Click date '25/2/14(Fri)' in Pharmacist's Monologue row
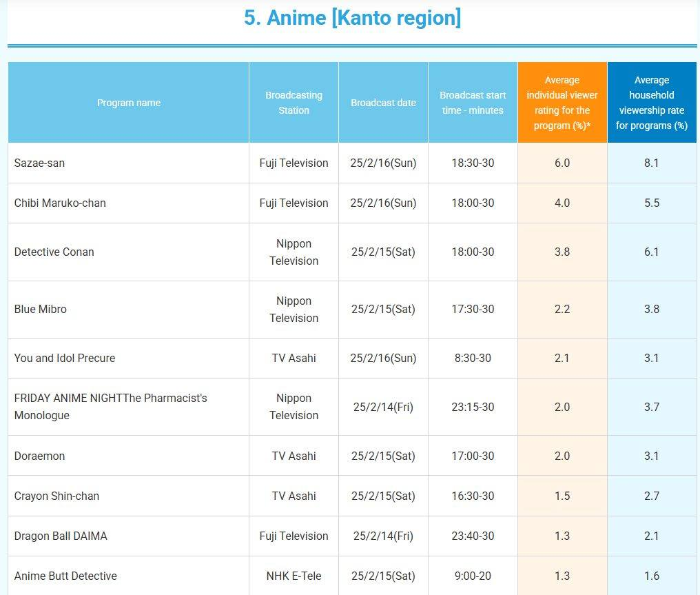The height and width of the screenshot is (595, 700). point(383,407)
